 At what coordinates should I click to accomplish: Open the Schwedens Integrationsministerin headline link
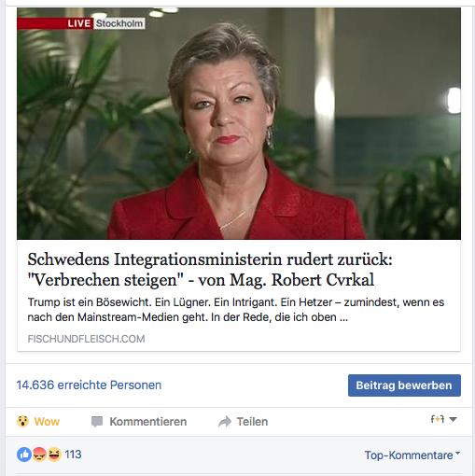coord(210,270)
